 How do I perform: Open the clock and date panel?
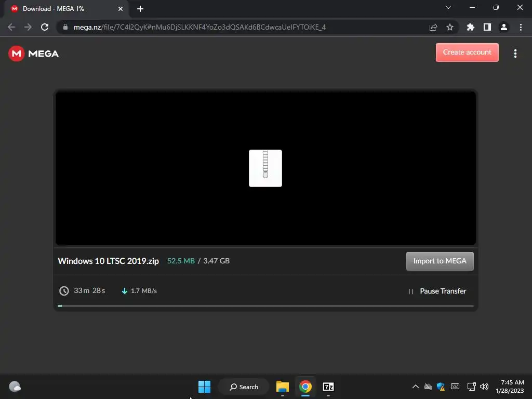(510, 387)
